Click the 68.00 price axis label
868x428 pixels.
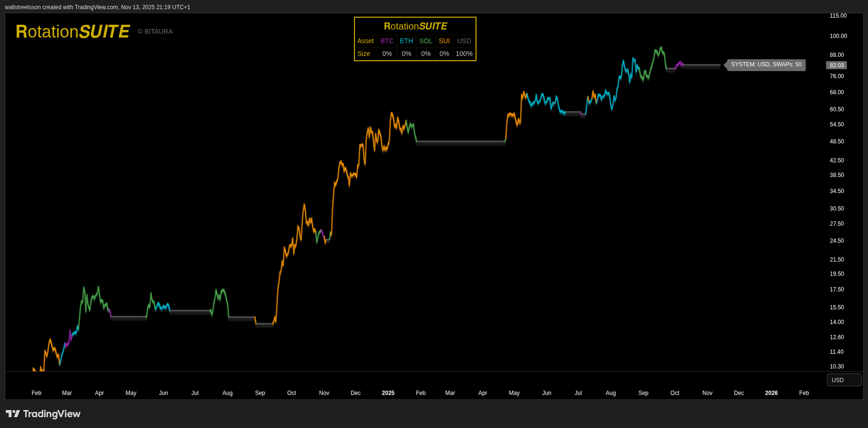pos(837,92)
